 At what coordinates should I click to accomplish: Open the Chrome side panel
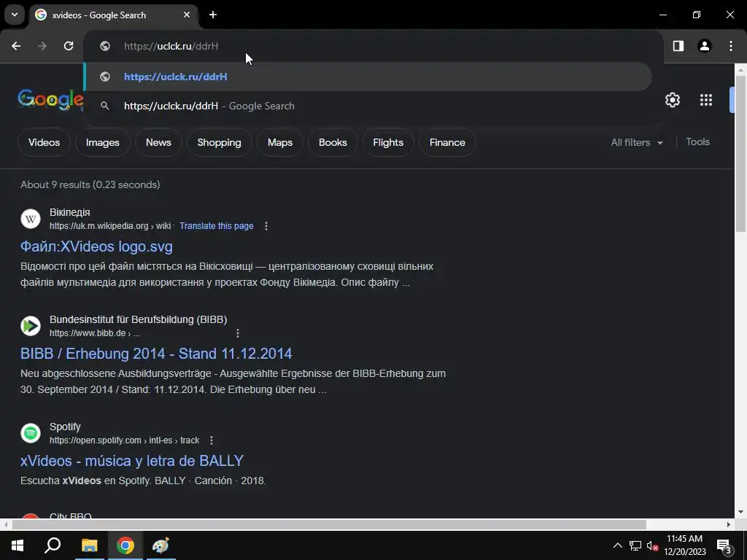(678, 46)
